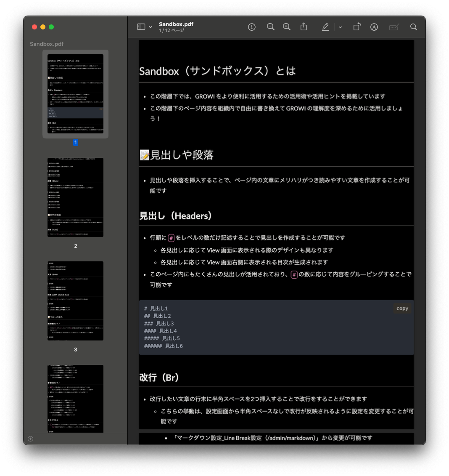Viewport: 449px width, 476px height.
Task: Expand the markup tool options chevron
Action: point(340,27)
